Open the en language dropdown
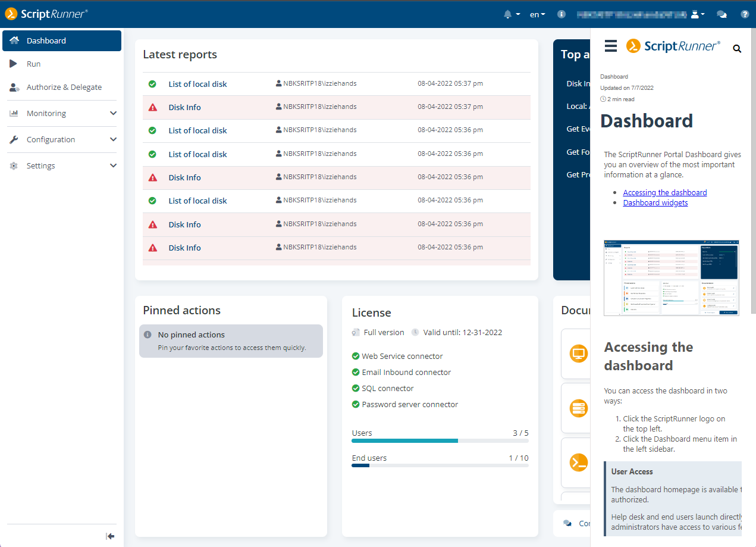Image resolution: width=756 pixels, height=547 pixels. (x=537, y=14)
